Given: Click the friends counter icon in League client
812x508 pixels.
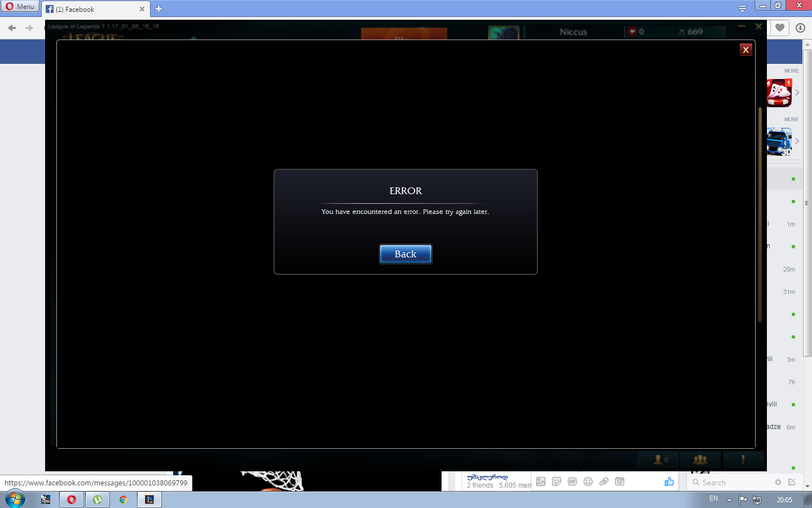Looking at the screenshot, I should 657,459.
